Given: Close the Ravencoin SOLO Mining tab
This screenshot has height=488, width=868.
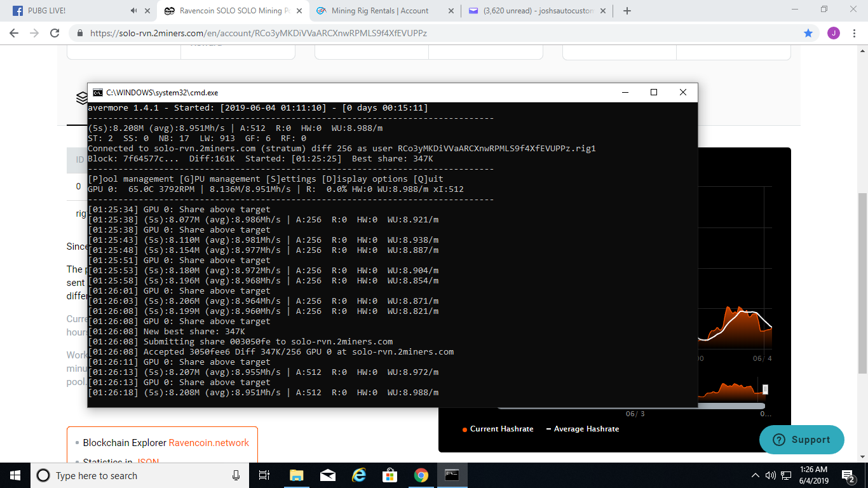Looking at the screenshot, I should pyautogui.click(x=300, y=11).
